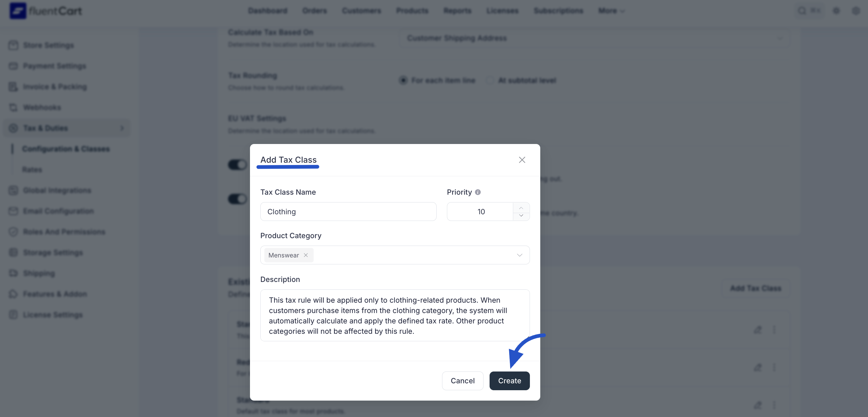868x417 pixels.
Task: Toggle the first EU VAT switch
Action: pyautogui.click(x=238, y=165)
